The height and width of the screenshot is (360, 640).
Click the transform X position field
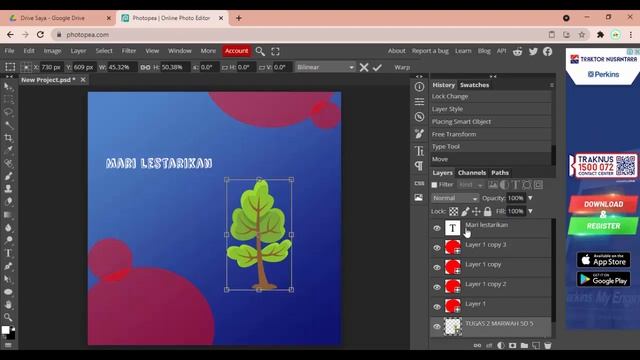[x=51, y=67]
